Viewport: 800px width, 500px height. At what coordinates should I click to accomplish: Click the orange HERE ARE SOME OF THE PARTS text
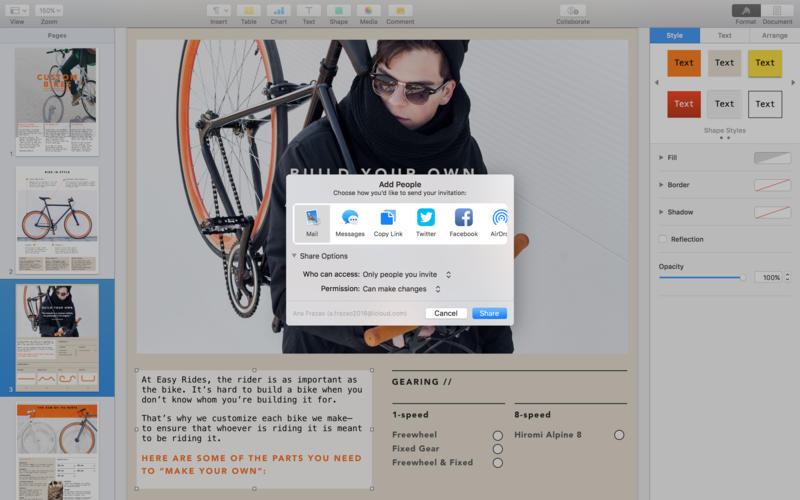(x=252, y=464)
